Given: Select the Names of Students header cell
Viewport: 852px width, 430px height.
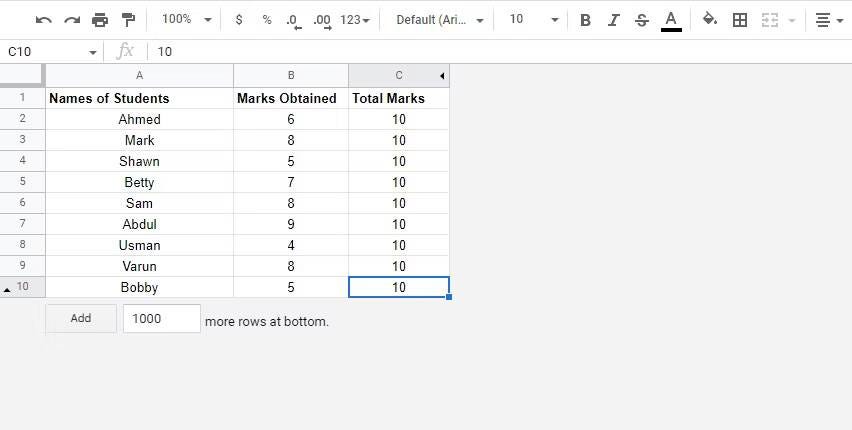Looking at the screenshot, I should click(140, 98).
